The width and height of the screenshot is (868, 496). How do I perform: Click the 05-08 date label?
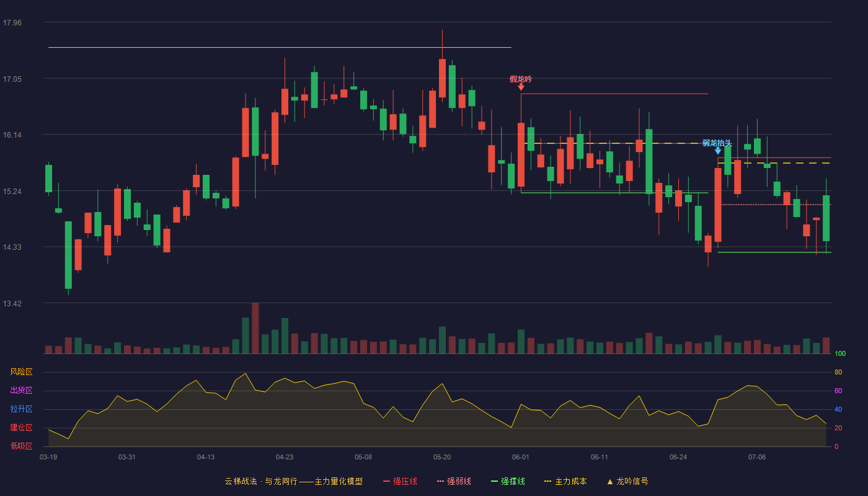tap(363, 457)
